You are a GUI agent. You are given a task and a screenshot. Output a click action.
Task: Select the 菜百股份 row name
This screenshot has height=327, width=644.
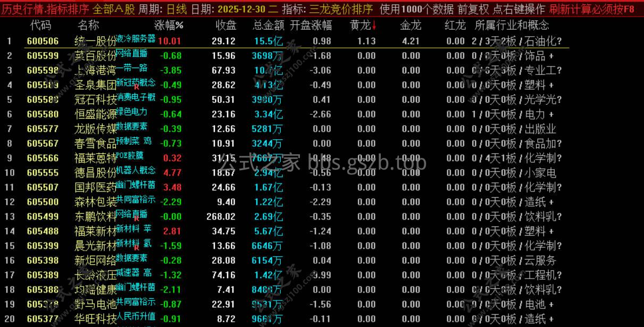tap(96, 56)
